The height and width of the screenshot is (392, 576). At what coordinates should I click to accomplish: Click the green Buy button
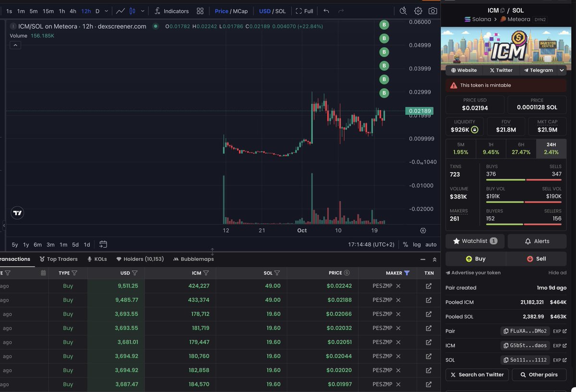[475, 259]
